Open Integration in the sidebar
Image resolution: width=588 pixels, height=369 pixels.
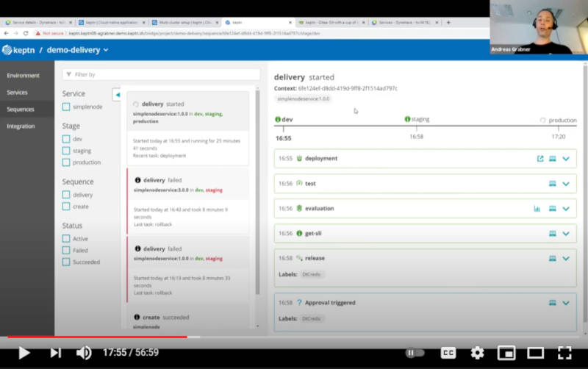(21, 126)
